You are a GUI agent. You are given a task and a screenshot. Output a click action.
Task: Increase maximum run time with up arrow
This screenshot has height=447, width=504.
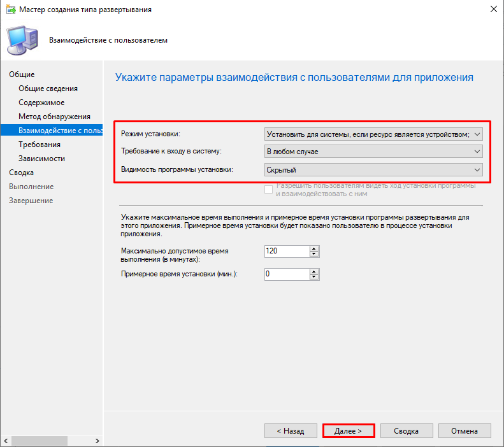point(314,248)
